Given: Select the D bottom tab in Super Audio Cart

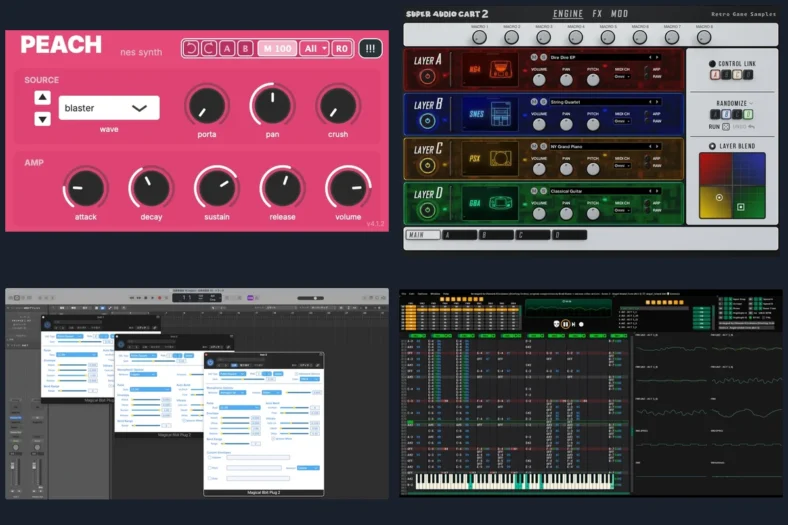Looking at the screenshot, I should pos(569,235).
